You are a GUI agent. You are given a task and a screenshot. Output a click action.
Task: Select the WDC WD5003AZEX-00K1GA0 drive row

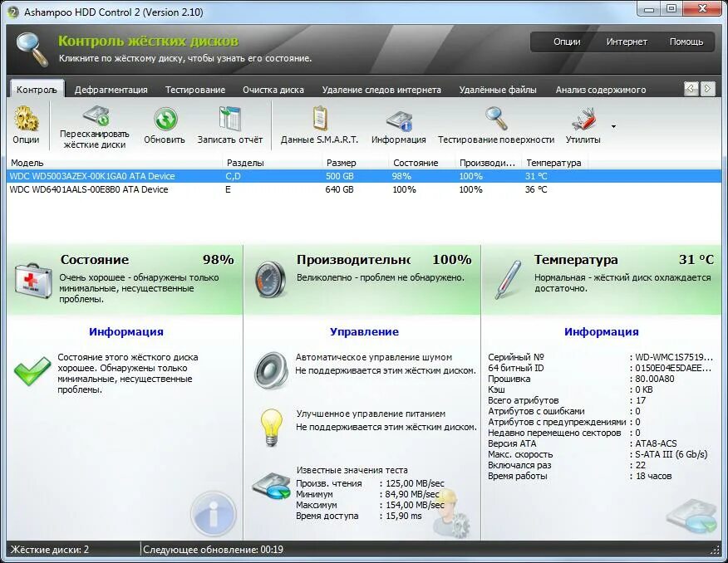pyautogui.click(x=364, y=176)
